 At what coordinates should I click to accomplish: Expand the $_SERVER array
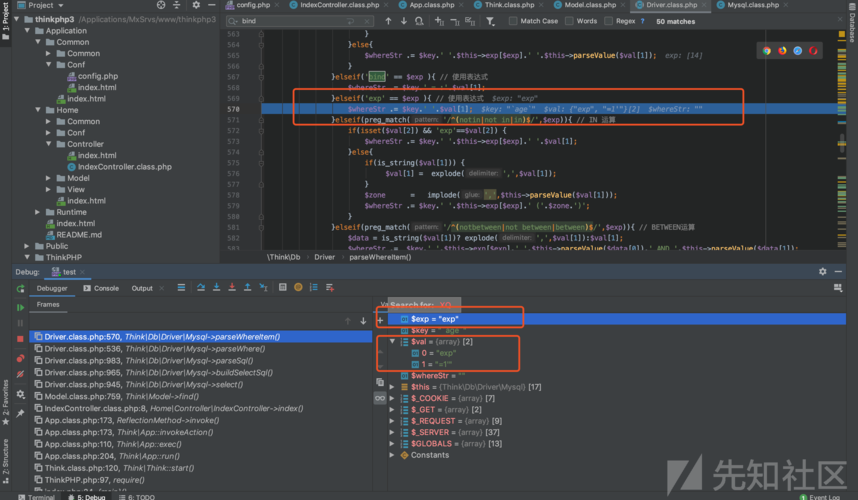click(x=392, y=432)
